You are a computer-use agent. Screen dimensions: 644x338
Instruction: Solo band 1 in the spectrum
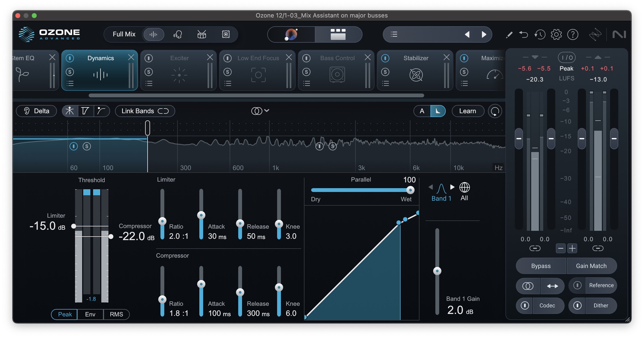coord(87,146)
